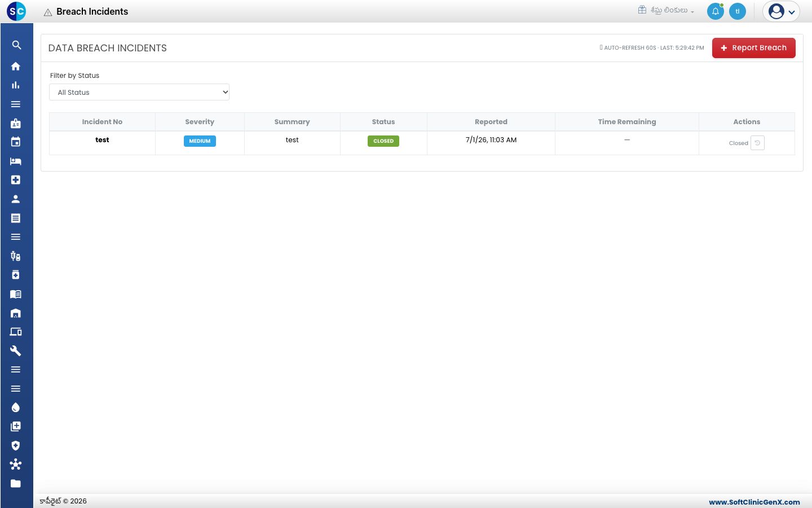
Task: Open the folder icon in sidebar
Action: 16,483
